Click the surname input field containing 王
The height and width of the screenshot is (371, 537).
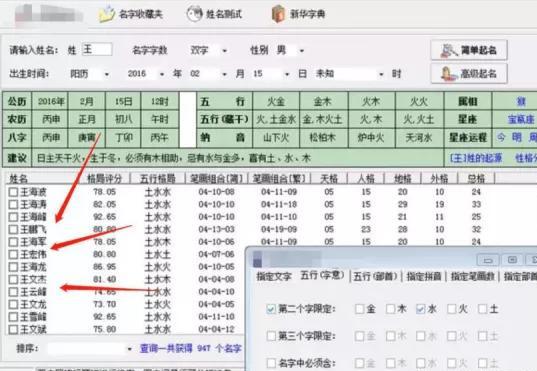tap(97, 50)
